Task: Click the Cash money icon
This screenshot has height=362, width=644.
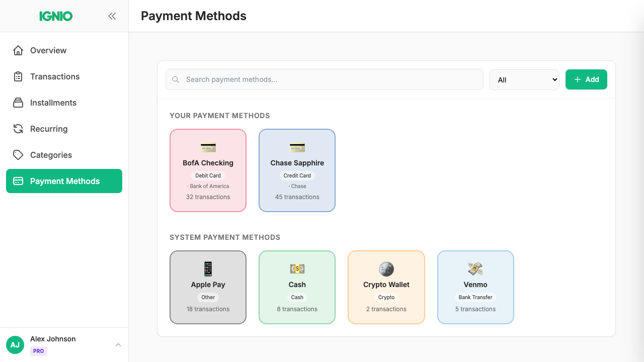Action: (297, 269)
